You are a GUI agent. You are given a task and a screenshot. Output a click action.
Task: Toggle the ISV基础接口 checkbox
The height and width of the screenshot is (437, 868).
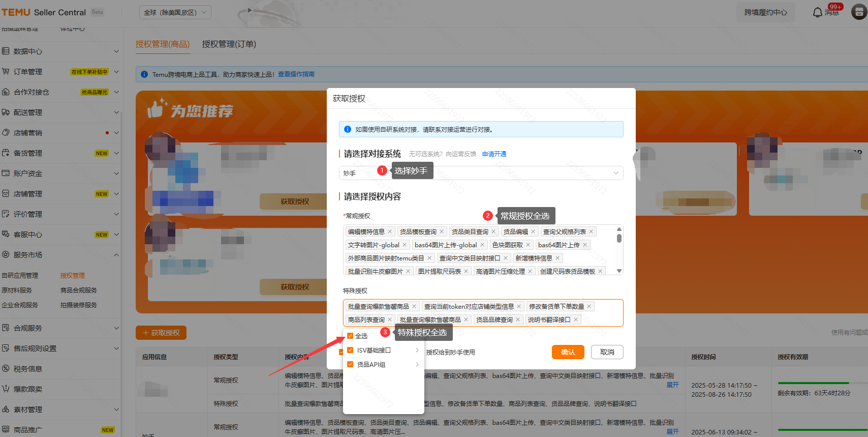[350, 350]
